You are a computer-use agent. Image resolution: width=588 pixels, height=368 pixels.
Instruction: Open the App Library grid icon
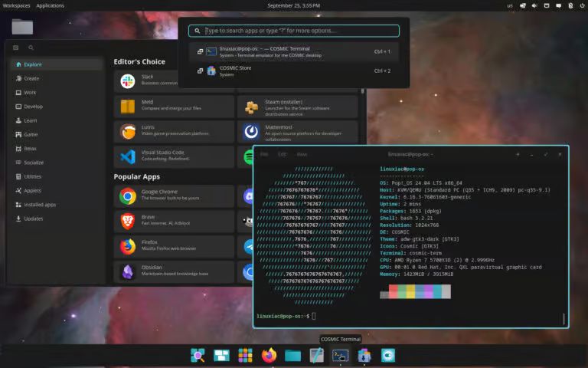pyautogui.click(x=245, y=355)
